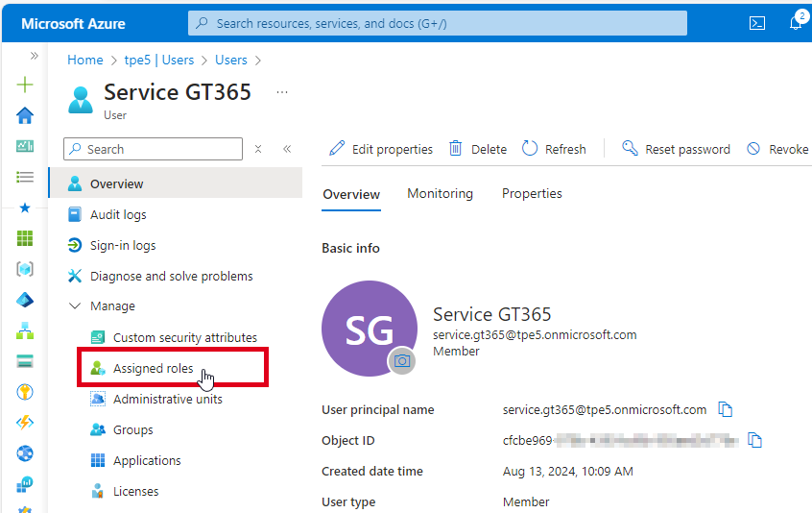Go to the Azure Home icon in sidebar
This screenshot has width=812, height=513.
point(25,115)
